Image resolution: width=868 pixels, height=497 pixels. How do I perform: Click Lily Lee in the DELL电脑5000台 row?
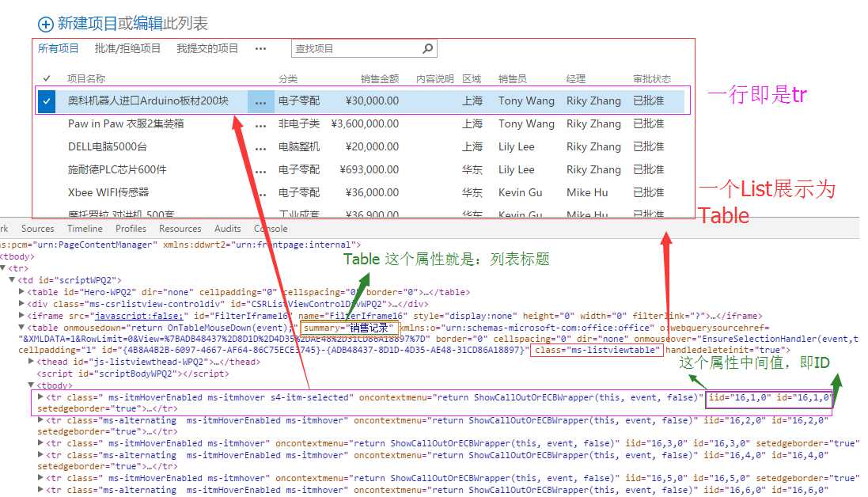(x=517, y=147)
